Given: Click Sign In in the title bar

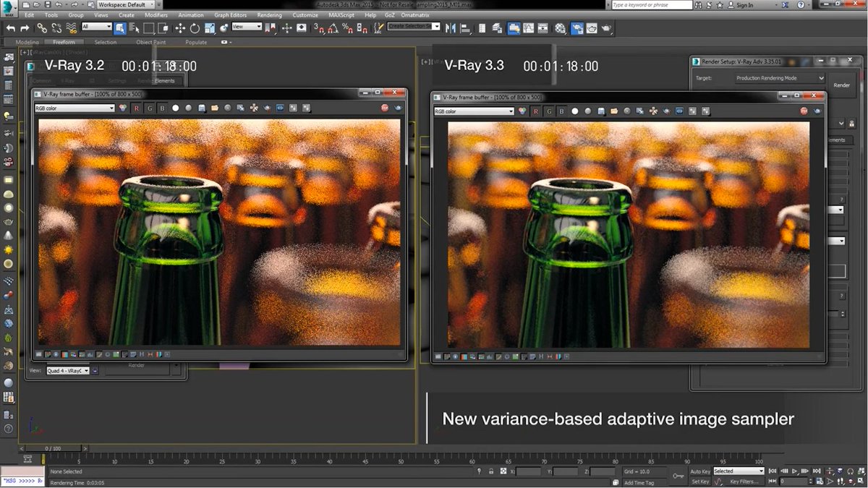Looking at the screenshot, I should 744,5.
